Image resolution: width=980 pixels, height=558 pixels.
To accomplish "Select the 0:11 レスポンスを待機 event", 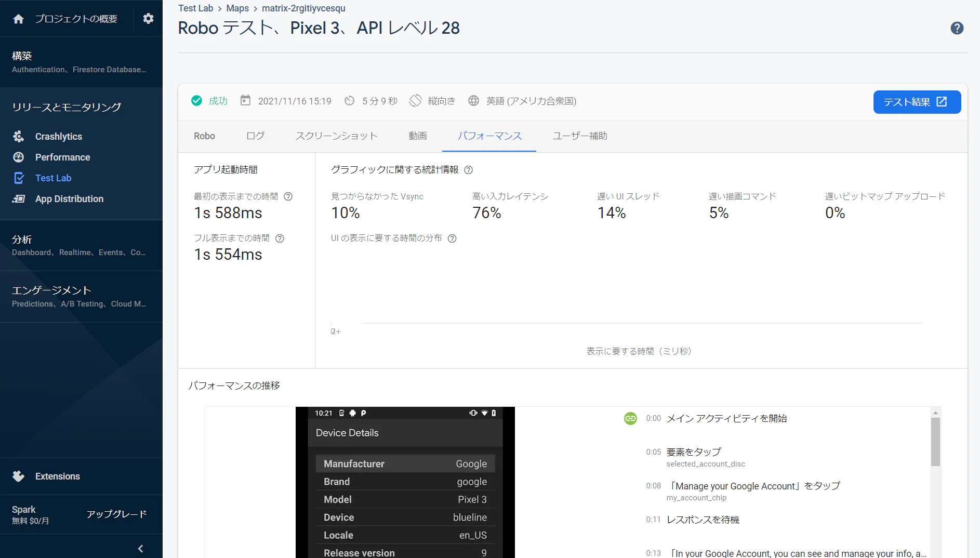I will [693, 520].
